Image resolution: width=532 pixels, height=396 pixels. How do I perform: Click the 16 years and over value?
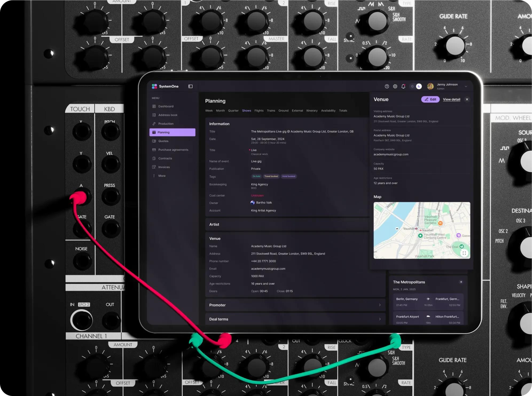(x=263, y=284)
